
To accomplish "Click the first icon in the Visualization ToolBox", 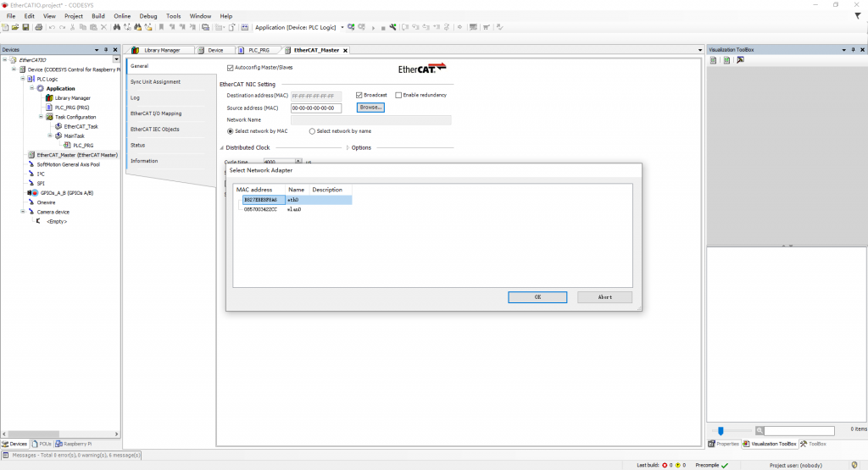I will coord(714,60).
